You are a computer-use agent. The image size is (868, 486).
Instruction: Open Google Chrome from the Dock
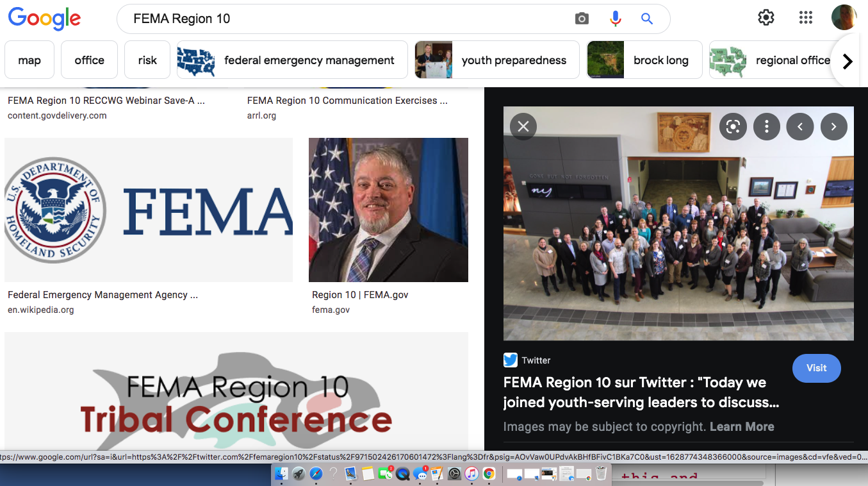[489, 474]
